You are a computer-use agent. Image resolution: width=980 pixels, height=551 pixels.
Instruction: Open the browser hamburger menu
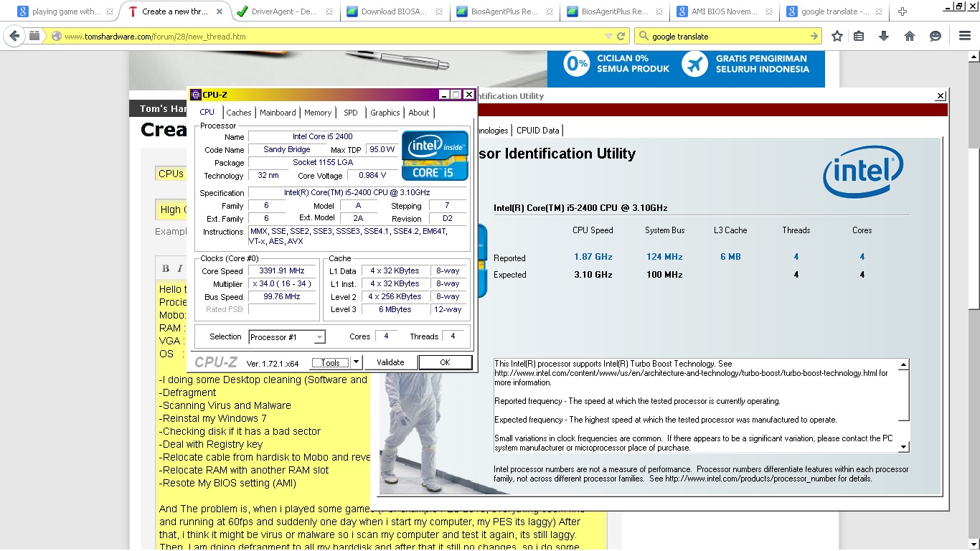click(965, 36)
